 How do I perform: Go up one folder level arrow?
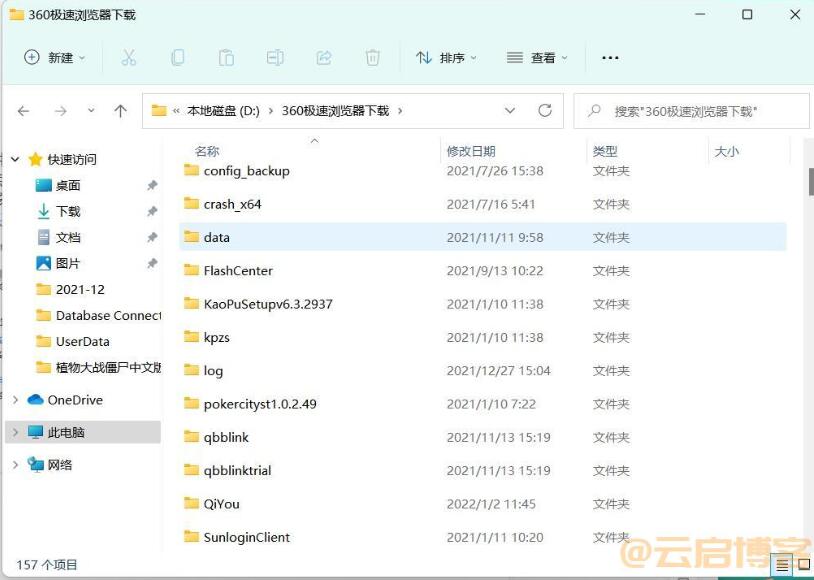tap(120, 111)
